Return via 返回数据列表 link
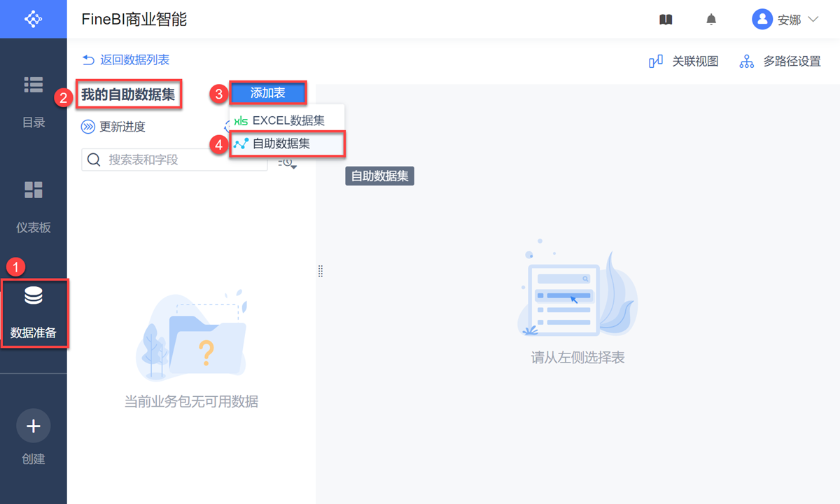The width and height of the screenshot is (840, 504). tap(126, 60)
